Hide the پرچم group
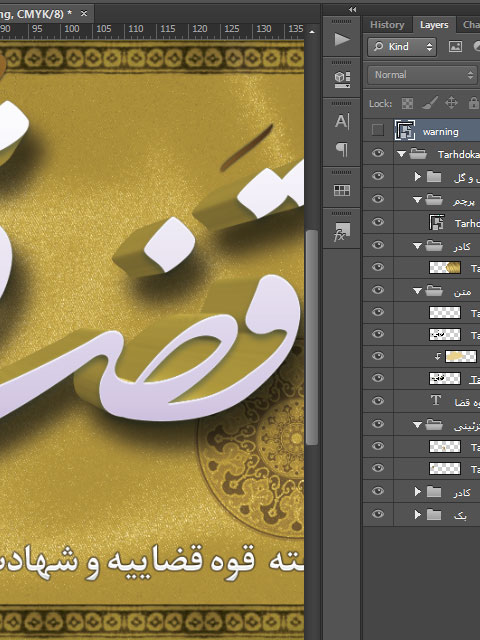This screenshot has height=640, width=480. [x=378, y=199]
